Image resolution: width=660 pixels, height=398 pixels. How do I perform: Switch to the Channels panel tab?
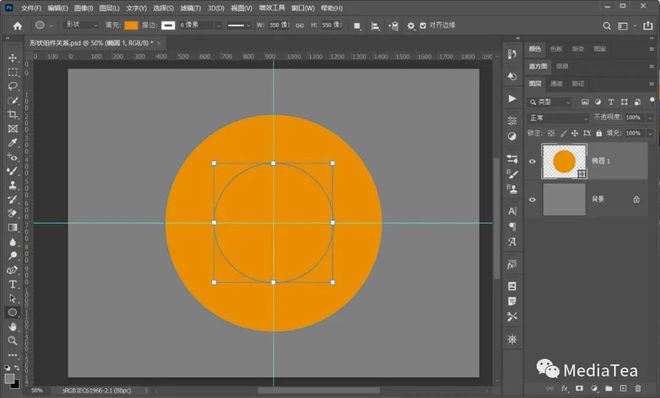click(x=556, y=83)
